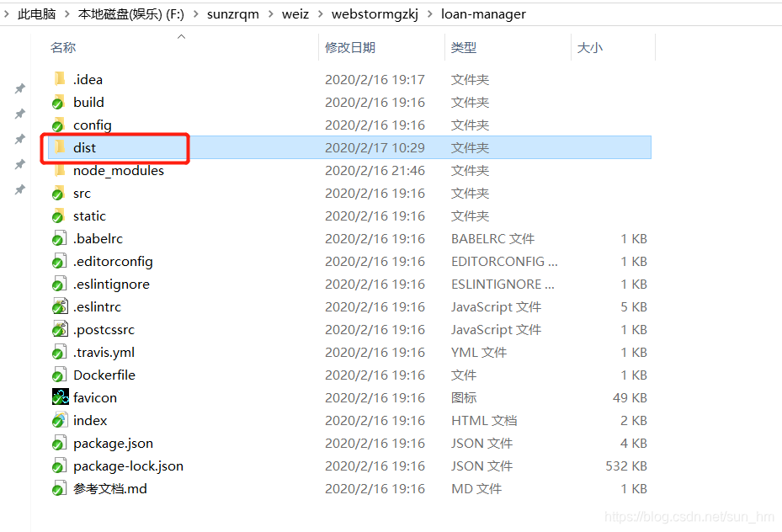Screen dimensions: 782x532
Task: Click the 图标 type cell
Action: [x=464, y=398]
